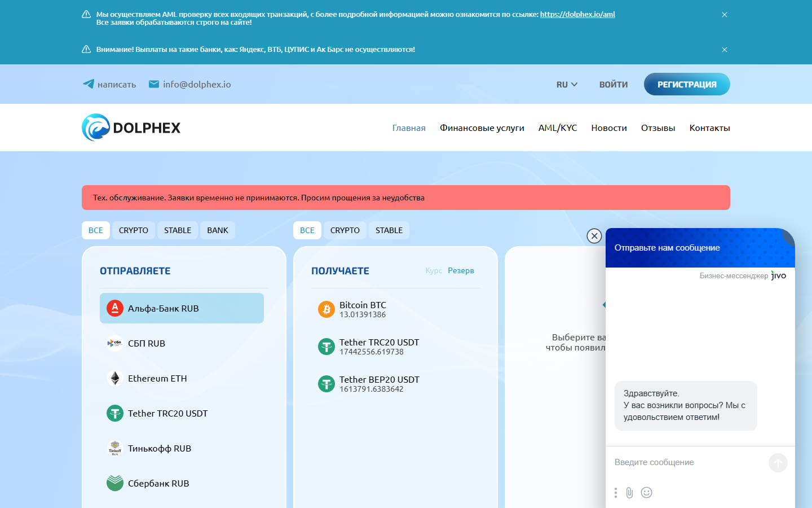Dismiss the AML notice banner
This screenshot has width=812, height=508.
pyautogui.click(x=725, y=15)
